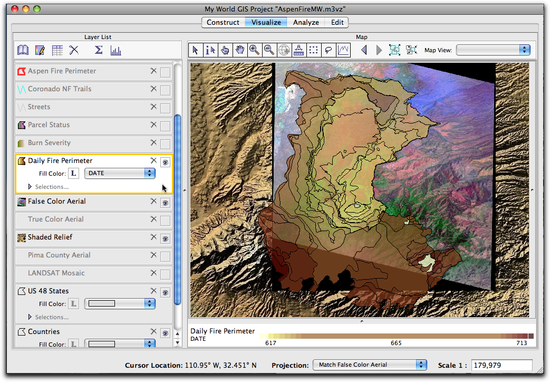550x382 pixels.
Task: Click the Fill Color L button for Daily Fire Perimeter
Action: tap(74, 173)
